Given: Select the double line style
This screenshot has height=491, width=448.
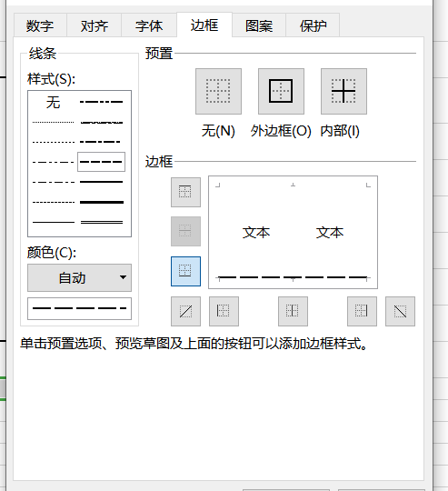Looking at the screenshot, I should [x=102, y=223].
